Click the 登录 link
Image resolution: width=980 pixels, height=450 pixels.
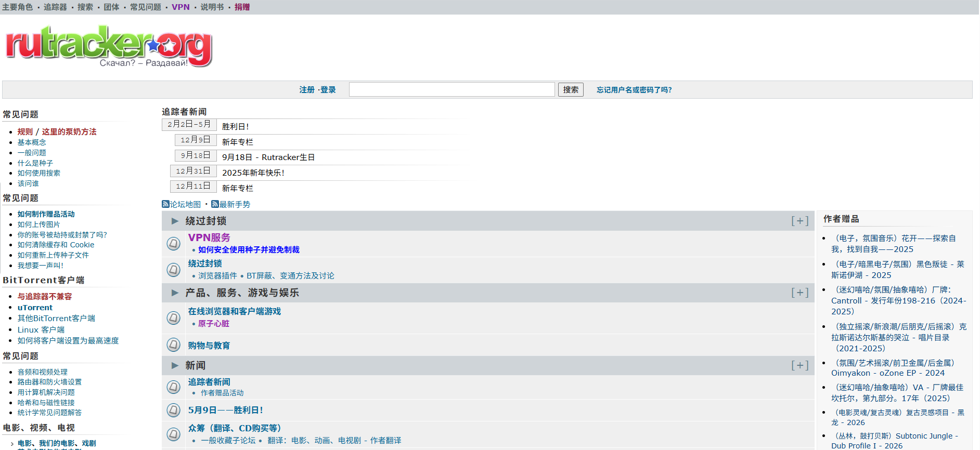click(x=328, y=90)
